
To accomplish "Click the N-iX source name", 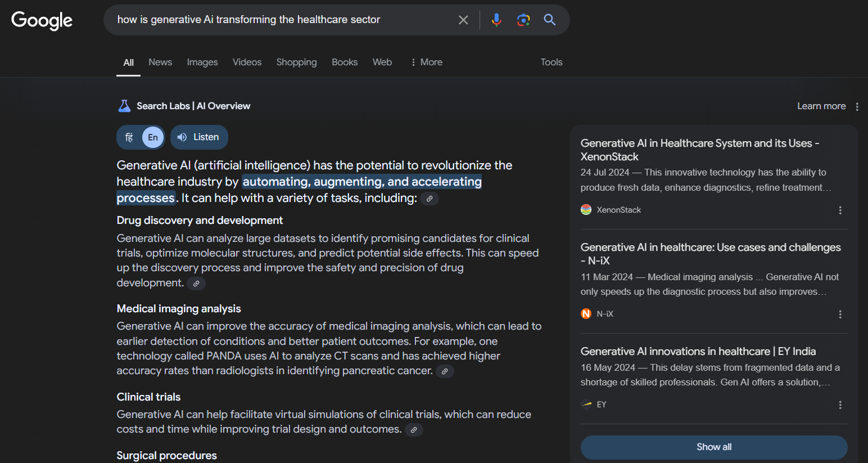I will [x=605, y=314].
